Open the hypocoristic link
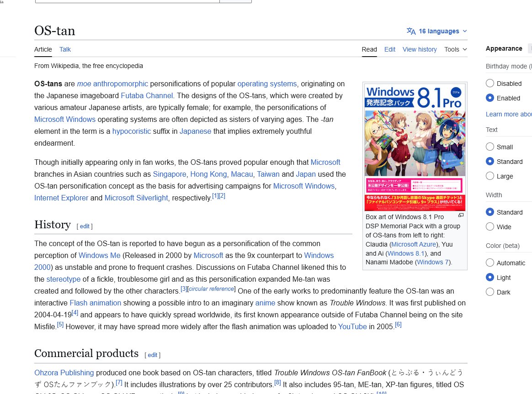Image resolution: width=532 pixels, height=394 pixels. click(x=132, y=131)
